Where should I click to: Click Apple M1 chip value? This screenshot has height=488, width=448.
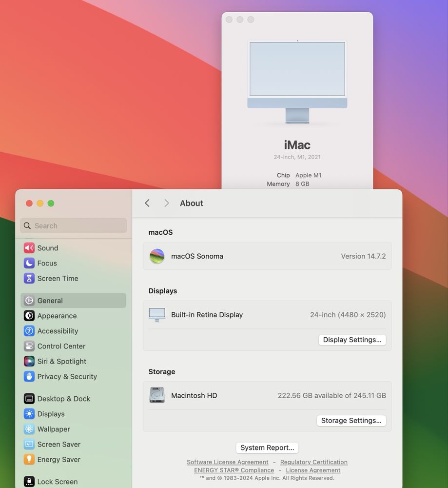click(x=309, y=176)
